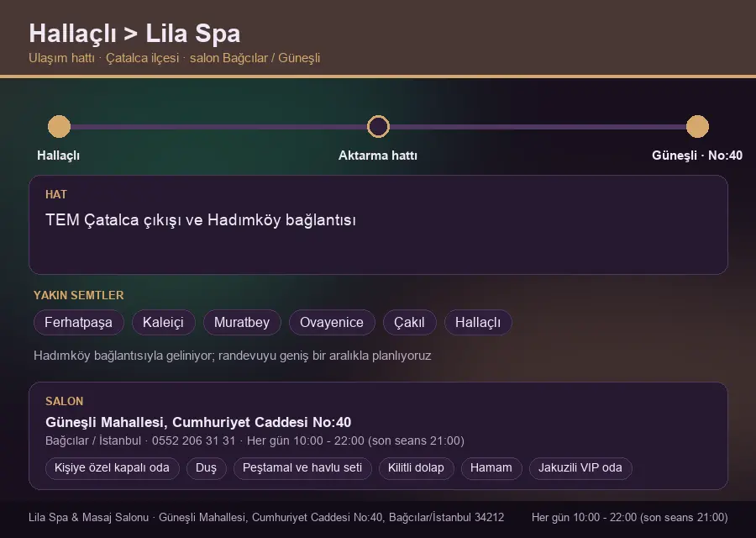Select the Ferhatpaşa neighborhood chip

tap(79, 322)
